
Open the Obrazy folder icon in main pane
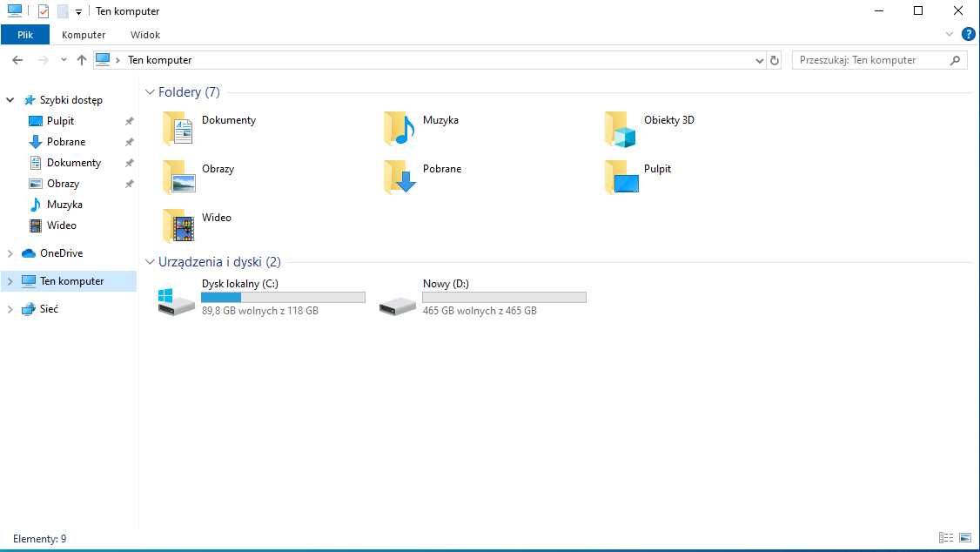tap(178, 177)
